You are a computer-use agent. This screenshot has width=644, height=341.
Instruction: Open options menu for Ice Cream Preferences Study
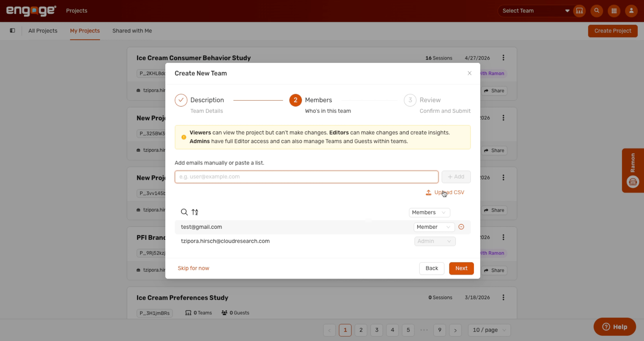(x=503, y=297)
